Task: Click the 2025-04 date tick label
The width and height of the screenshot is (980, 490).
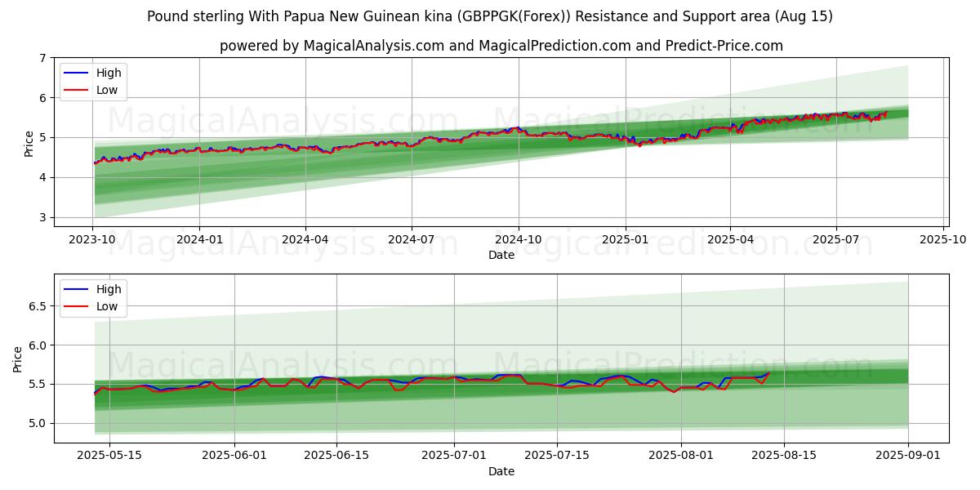Action: tap(730, 240)
